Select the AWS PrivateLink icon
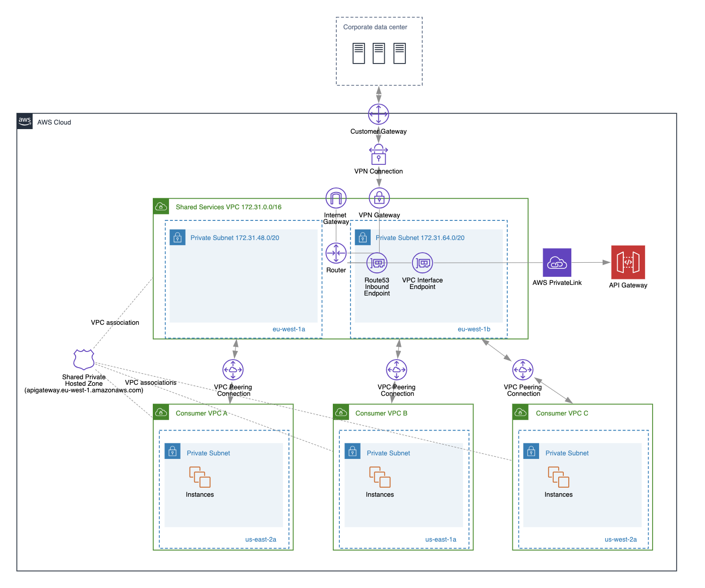The height and width of the screenshot is (588, 705). [557, 262]
